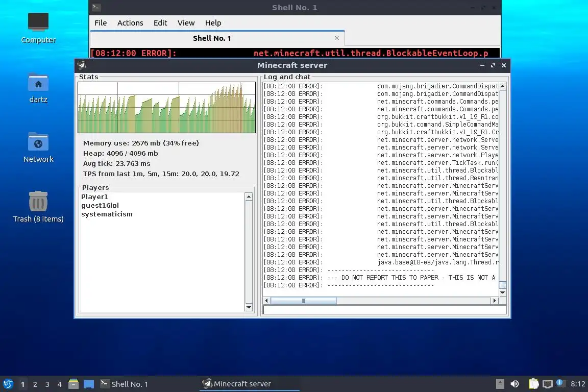Select systematicism in the Players list
Viewport: 588px width, 392px height.
(x=107, y=214)
